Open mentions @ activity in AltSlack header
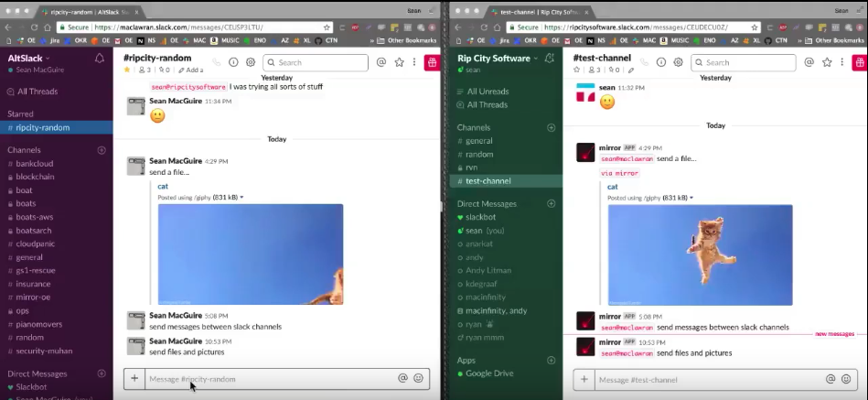Screen dimensions: 868x400 380,62
